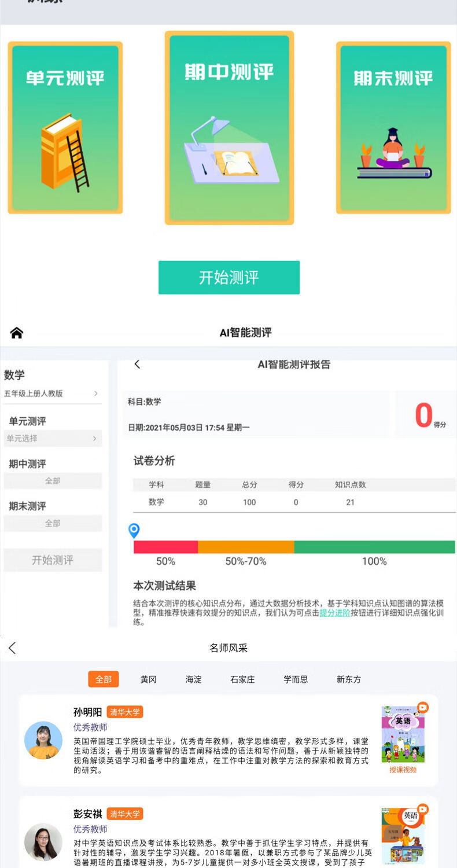Click the 全部 field under 期中测评
This screenshot has width=457, height=868.
click(53, 481)
